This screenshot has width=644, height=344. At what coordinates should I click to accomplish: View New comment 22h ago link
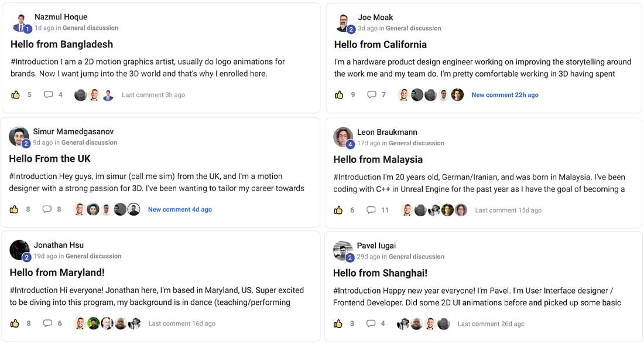pyautogui.click(x=505, y=95)
